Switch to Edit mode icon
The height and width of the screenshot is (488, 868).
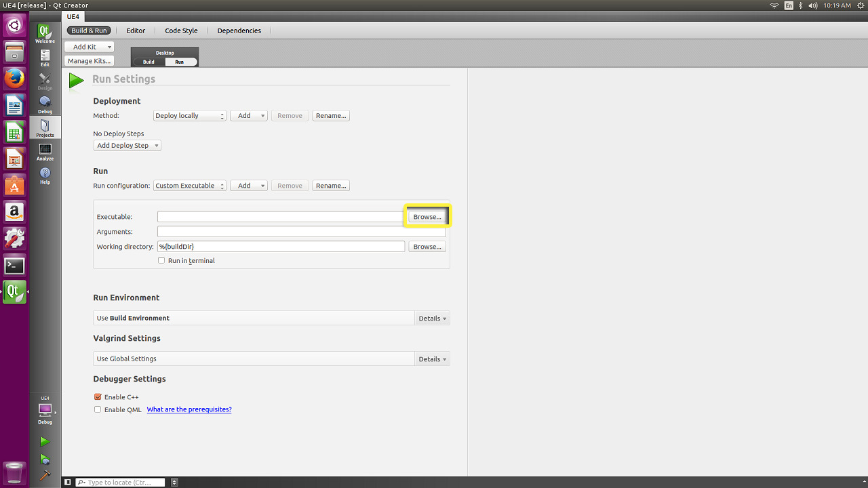[x=45, y=58]
